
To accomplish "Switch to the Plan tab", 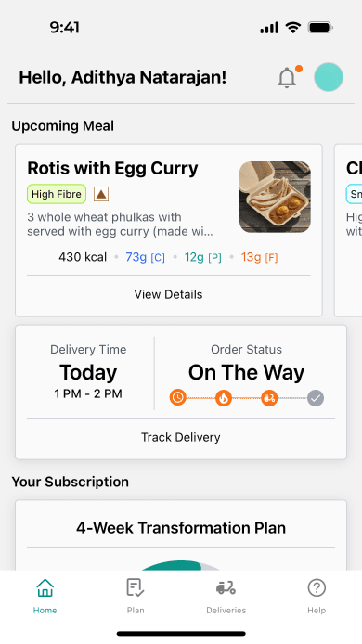I will click(136, 596).
